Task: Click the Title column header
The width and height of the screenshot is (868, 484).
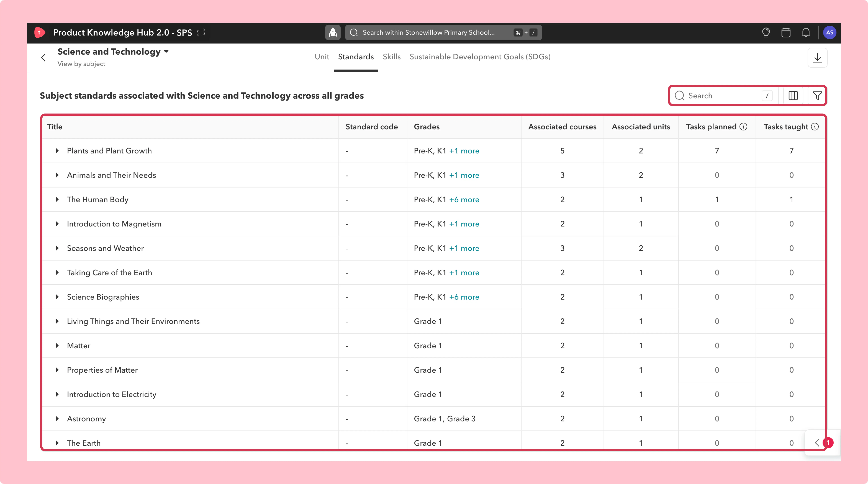Action: pyautogui.click(x=55, y=127)
